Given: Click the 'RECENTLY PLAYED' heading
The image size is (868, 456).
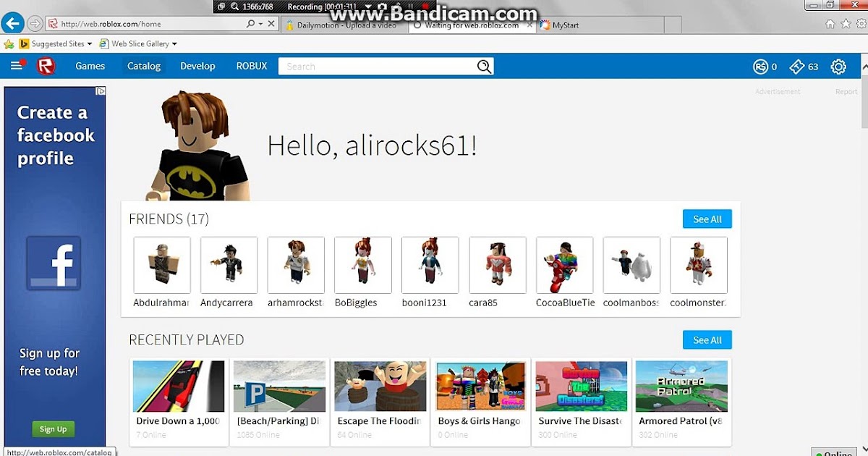Looking at the screenshot, I should click(x=187, y=340).
